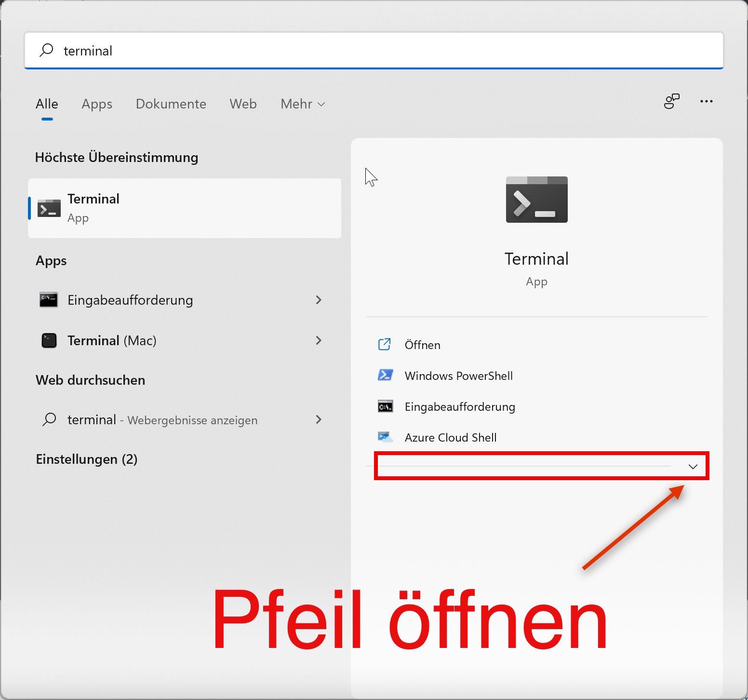Switch to the Dokumente tab

(x=171, y=104)
